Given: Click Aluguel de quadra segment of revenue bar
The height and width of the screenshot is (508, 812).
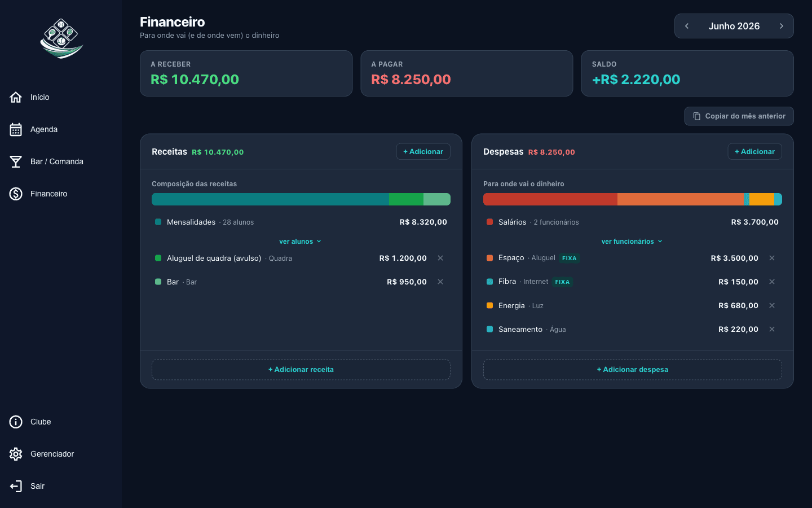Looking at the screenshot, I should coord(406,199).
